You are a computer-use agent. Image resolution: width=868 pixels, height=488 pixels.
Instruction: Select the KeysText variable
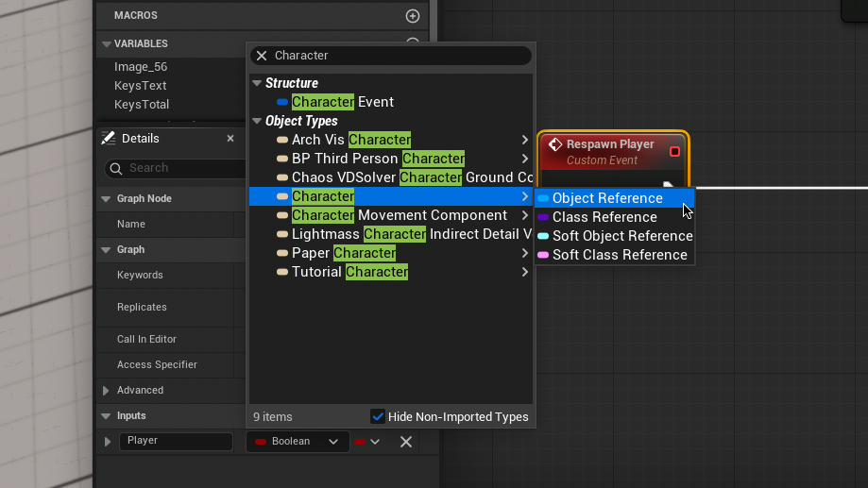[141, 86]
